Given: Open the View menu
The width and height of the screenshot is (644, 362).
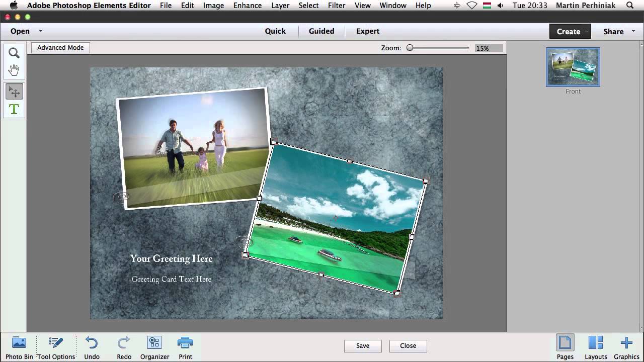Looking at the screenshot, I should coord(363,6).
